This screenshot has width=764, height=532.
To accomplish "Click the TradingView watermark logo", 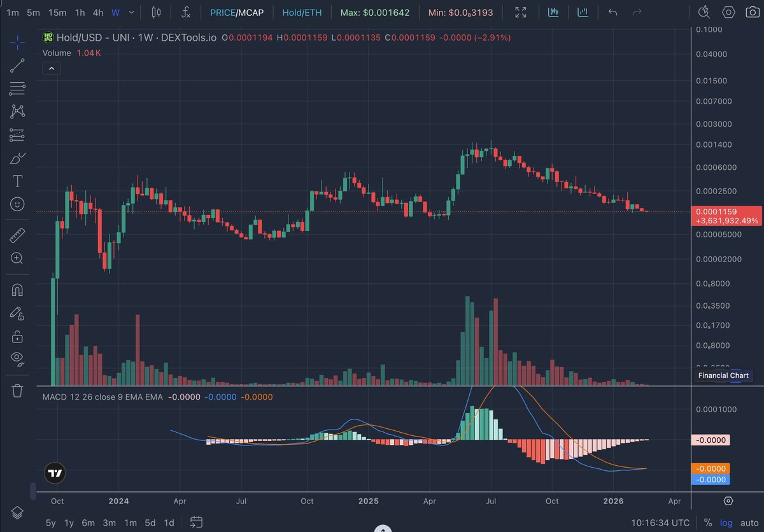I will pos(54,473).
